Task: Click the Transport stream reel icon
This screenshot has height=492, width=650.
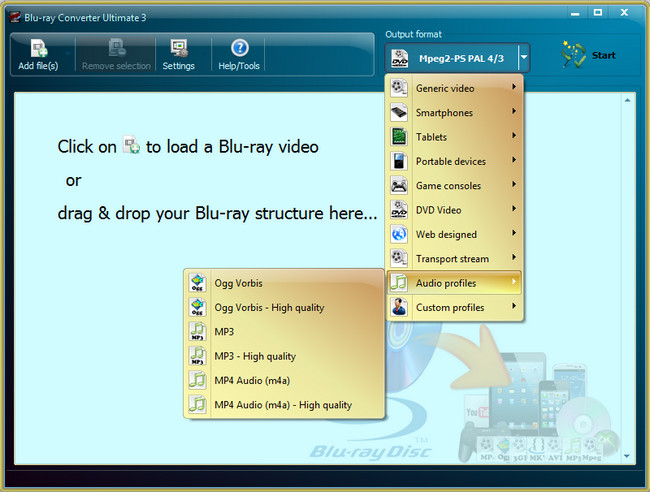Action: (x=399, y=259)
